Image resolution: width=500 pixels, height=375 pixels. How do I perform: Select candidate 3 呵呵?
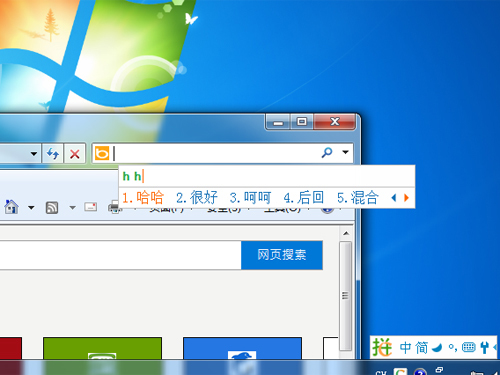[x=250, y=198]
